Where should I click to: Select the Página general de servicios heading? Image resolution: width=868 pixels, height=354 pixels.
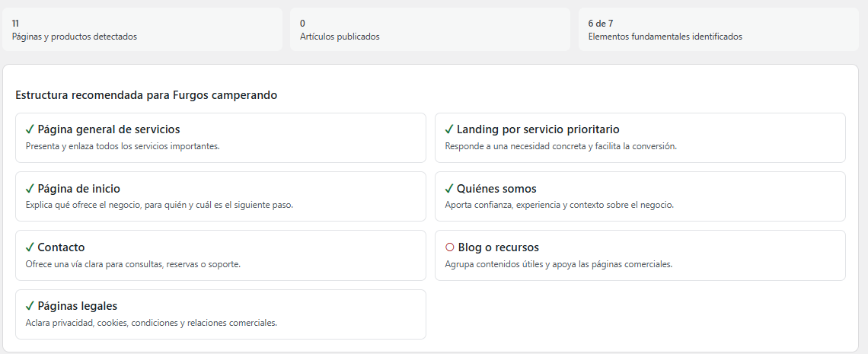tap(108, 129)
